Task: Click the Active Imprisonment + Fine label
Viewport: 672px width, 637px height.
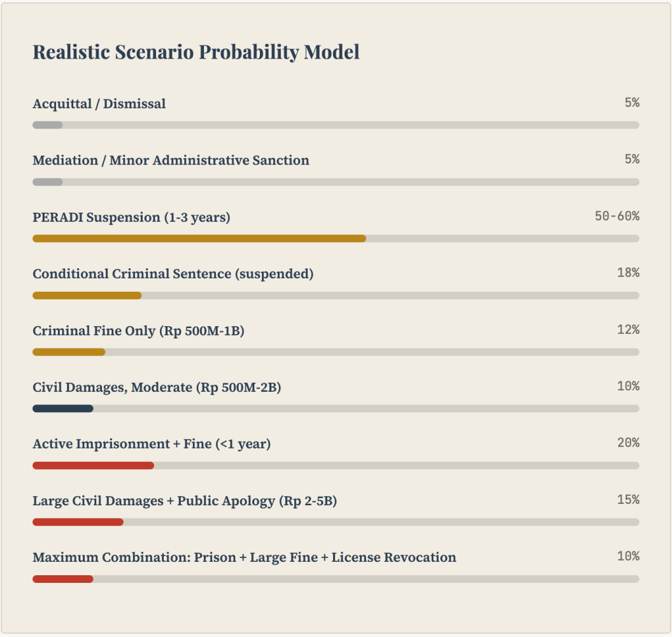Action: [152, 444]
